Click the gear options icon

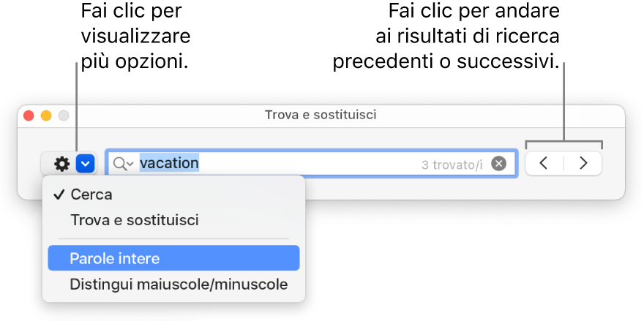61,164
